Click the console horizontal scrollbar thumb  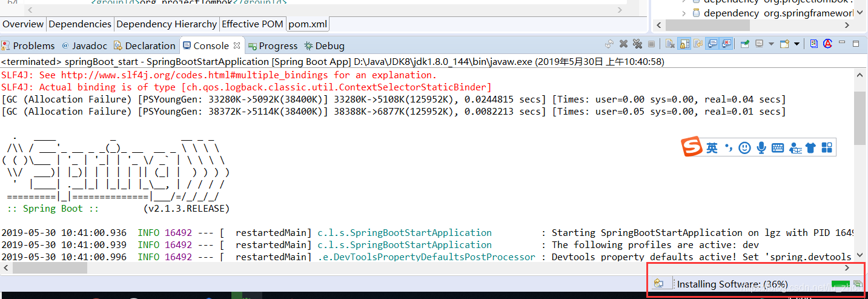click(50, 267)
